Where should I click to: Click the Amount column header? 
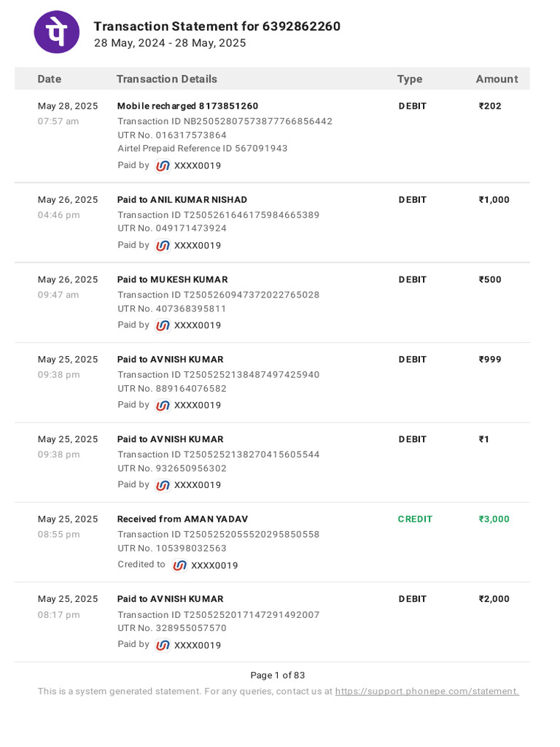tap(497, 79)
